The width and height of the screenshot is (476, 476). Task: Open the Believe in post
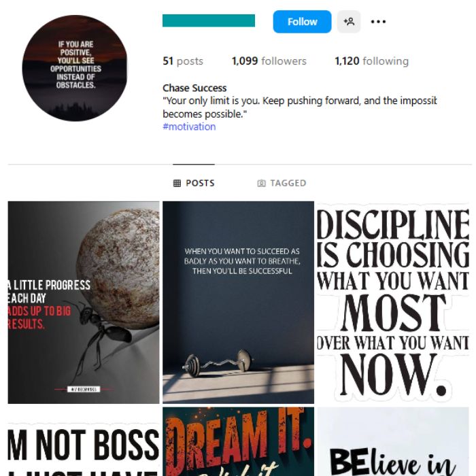[393, 441]
